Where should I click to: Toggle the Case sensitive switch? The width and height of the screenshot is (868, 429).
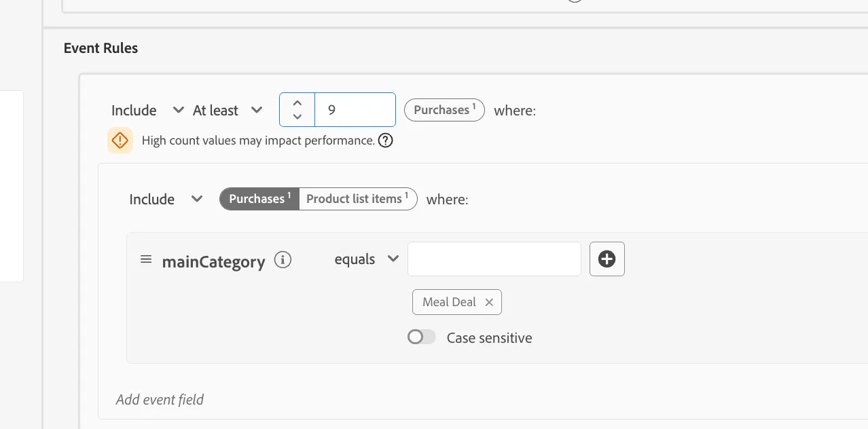(422, 337)
